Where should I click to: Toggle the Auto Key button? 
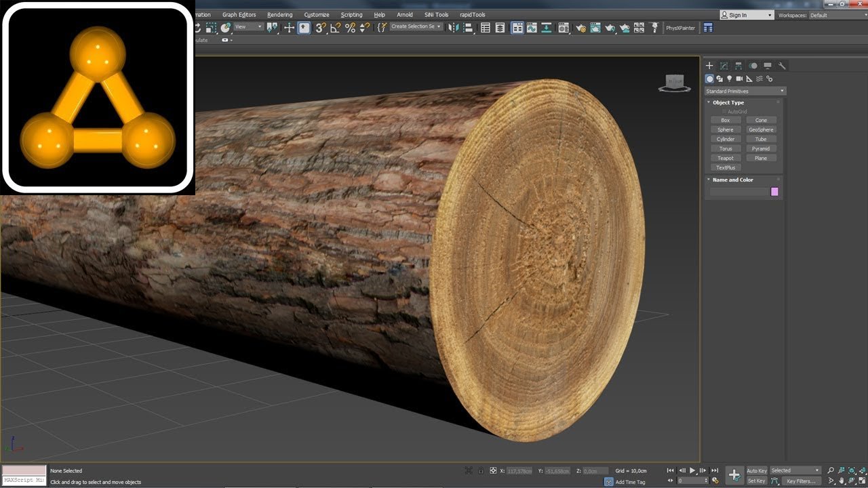757,470
